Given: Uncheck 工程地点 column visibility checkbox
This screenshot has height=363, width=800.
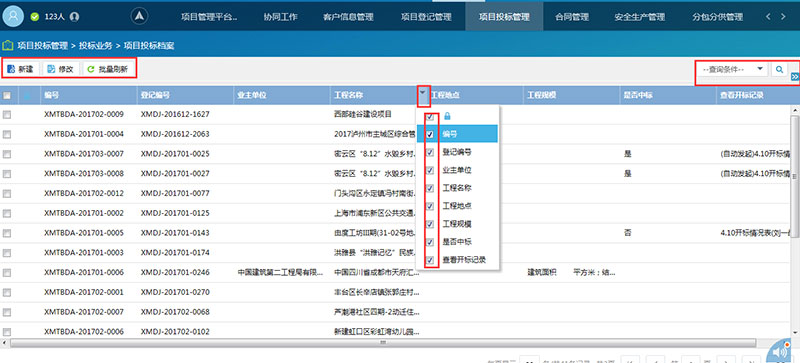Looking at the screenshot, I should pos(431,206).
